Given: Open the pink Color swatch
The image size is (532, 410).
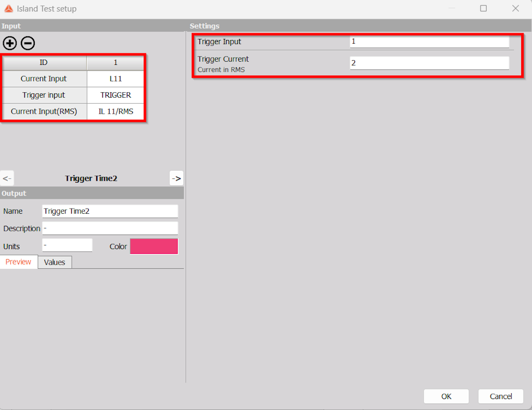Looking at the screenshot, I should [154, 247].
